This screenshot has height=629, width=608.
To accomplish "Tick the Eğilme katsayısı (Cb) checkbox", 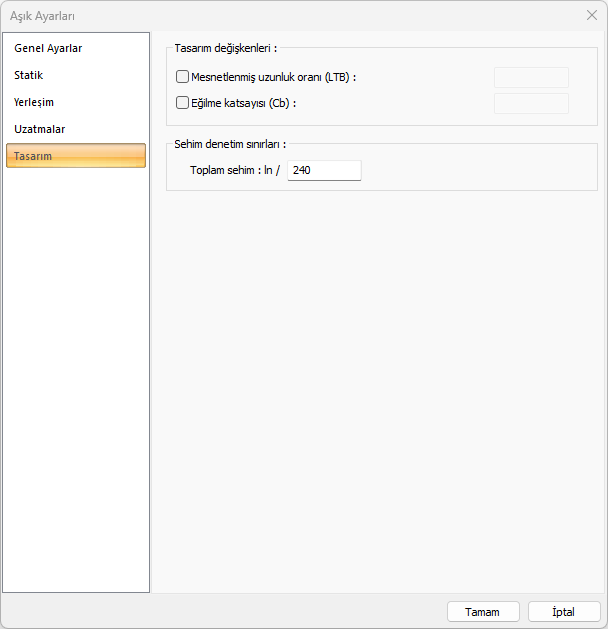I will coord(182,103).
